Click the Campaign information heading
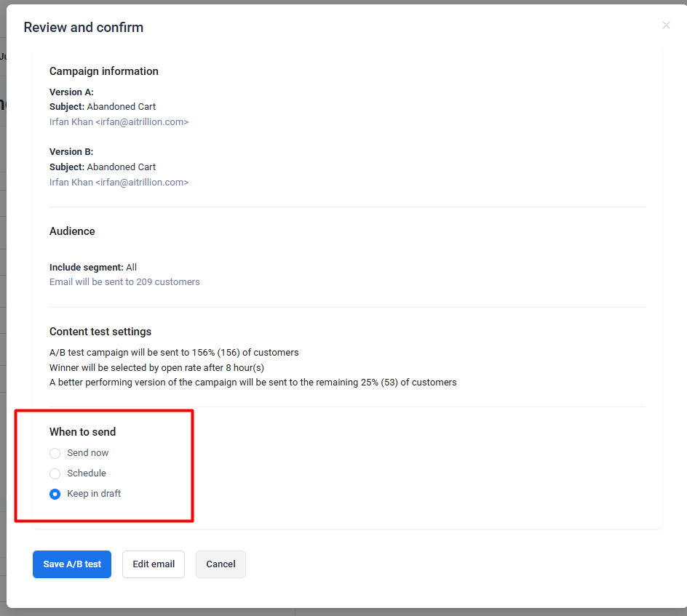 [x=104, y=71]
